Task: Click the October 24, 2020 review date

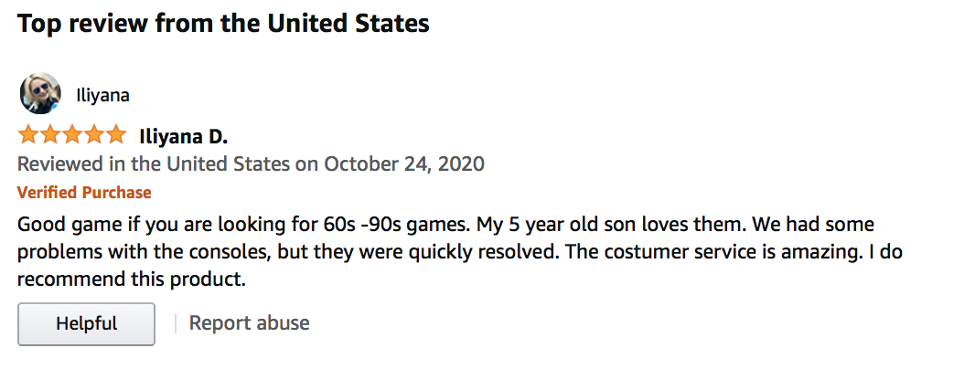Action: pos(404,164)
